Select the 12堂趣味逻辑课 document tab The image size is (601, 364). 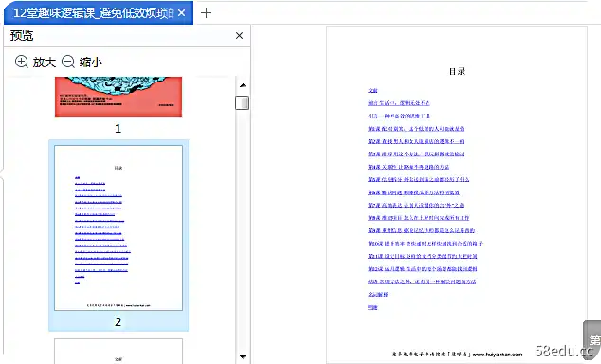pyautogui.click(x=99, y=13)
